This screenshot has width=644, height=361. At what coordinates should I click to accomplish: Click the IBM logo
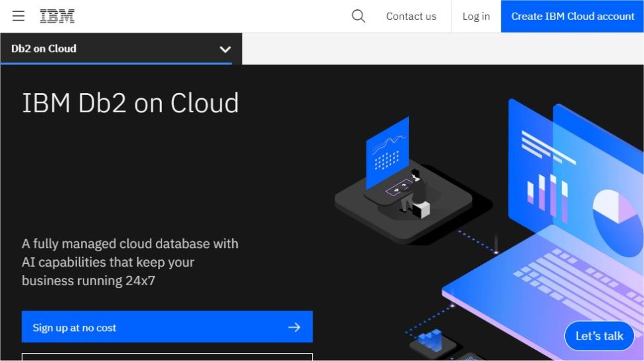click(x=57, y=16)
